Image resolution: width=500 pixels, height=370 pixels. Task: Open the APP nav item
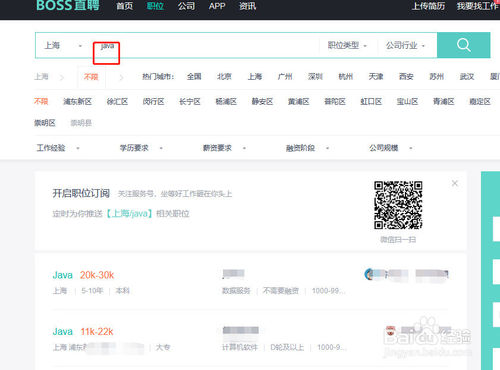(217, 6)
